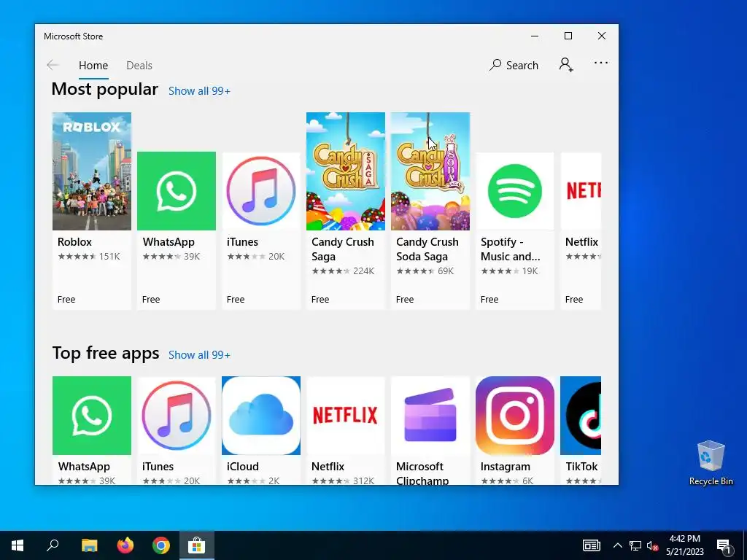Open the Microsoft Clipchamp icon

(430, 416)
